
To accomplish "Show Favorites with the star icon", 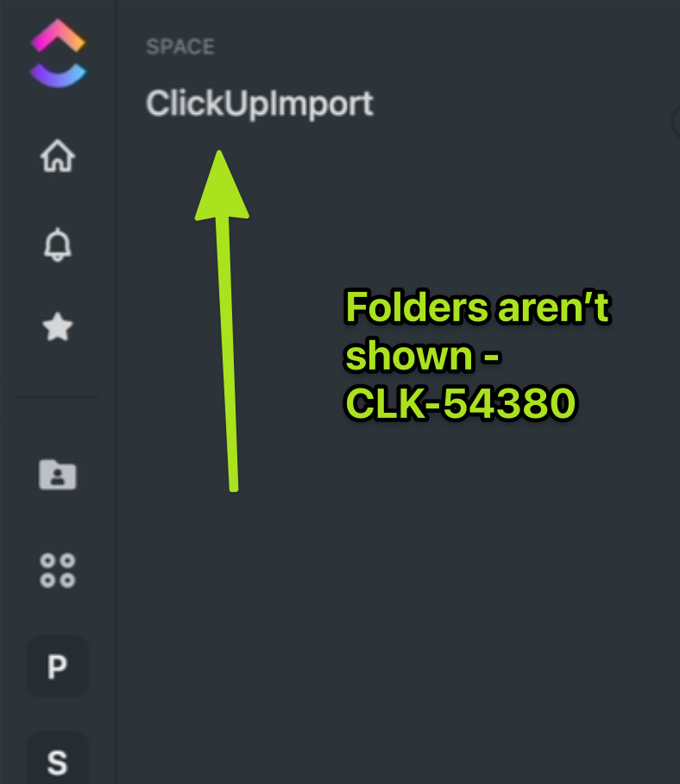I will click(x=58, y=327).
